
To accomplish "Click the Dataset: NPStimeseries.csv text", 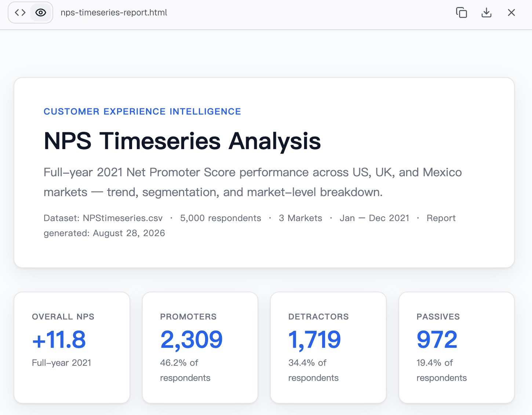I will coord(103,218).
